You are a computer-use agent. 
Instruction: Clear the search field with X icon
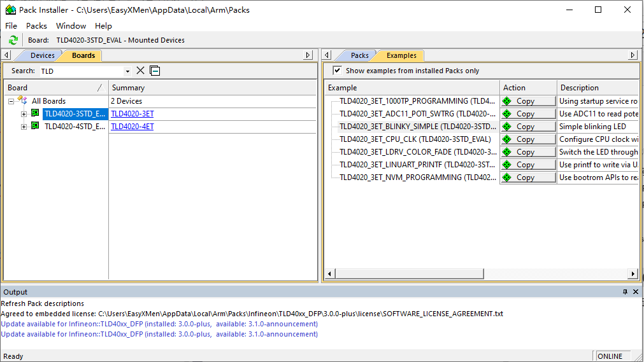click(141, 71)
